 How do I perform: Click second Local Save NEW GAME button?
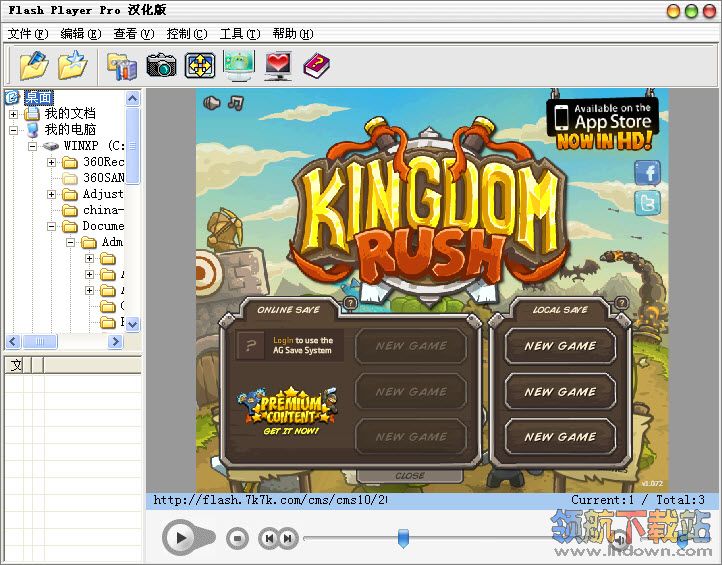pos(560,391)
